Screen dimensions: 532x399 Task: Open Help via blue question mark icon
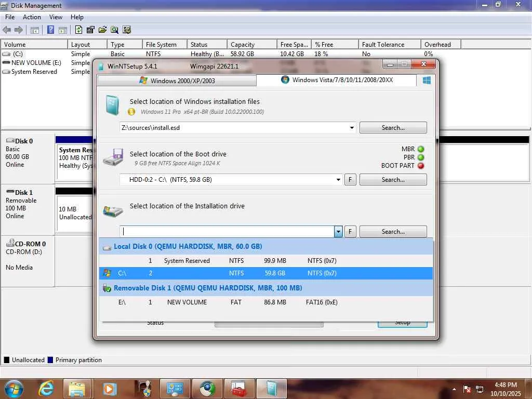point(50,30)
